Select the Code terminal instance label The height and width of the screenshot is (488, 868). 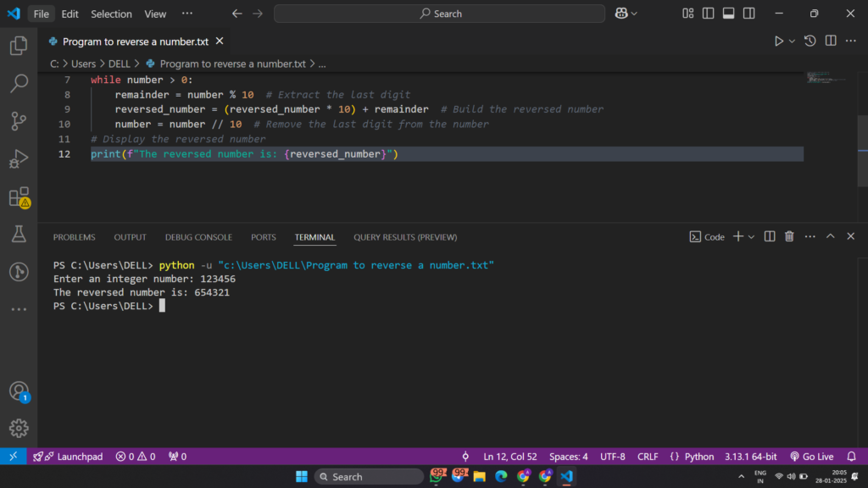pyautogui.click(x=707, y=237)
